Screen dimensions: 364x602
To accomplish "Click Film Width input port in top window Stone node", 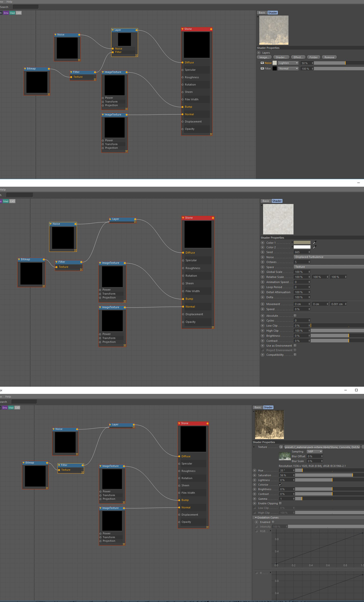I will 182,99.
